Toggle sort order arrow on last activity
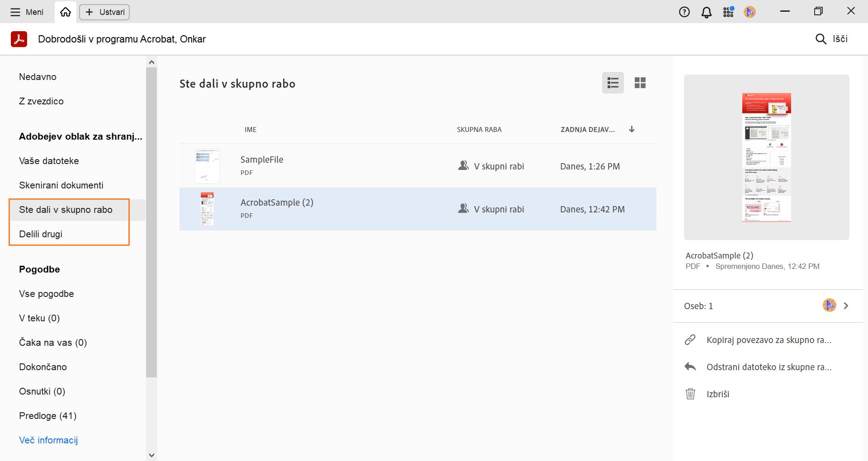 point(632,129)
